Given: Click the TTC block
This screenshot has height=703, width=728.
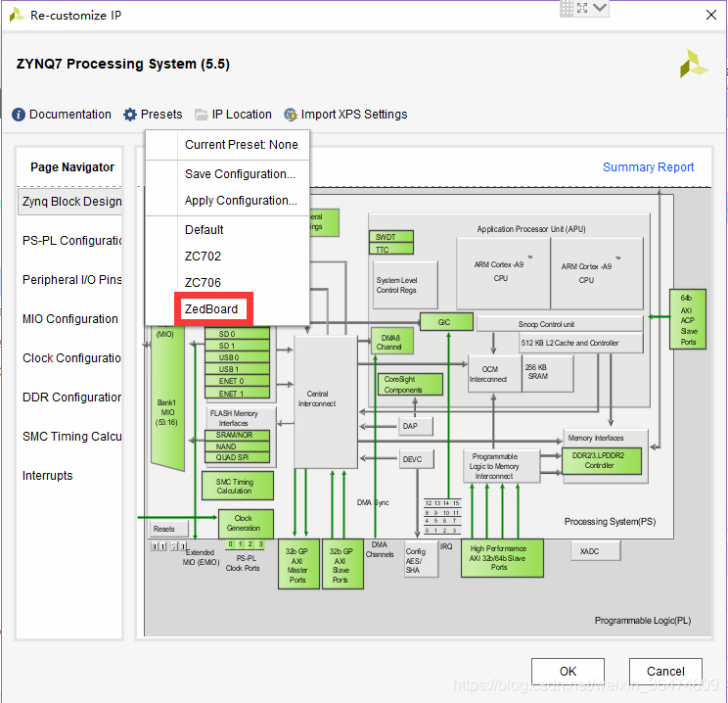Looking at the screenshot, I should pos(391,249).
